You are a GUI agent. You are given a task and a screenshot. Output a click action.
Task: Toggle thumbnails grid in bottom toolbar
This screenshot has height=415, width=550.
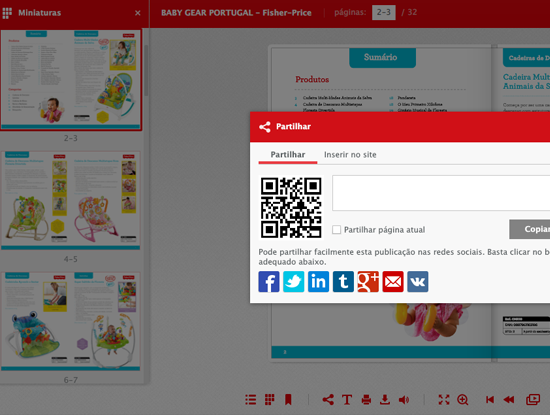pyautogui.click(x=269, y=400)
